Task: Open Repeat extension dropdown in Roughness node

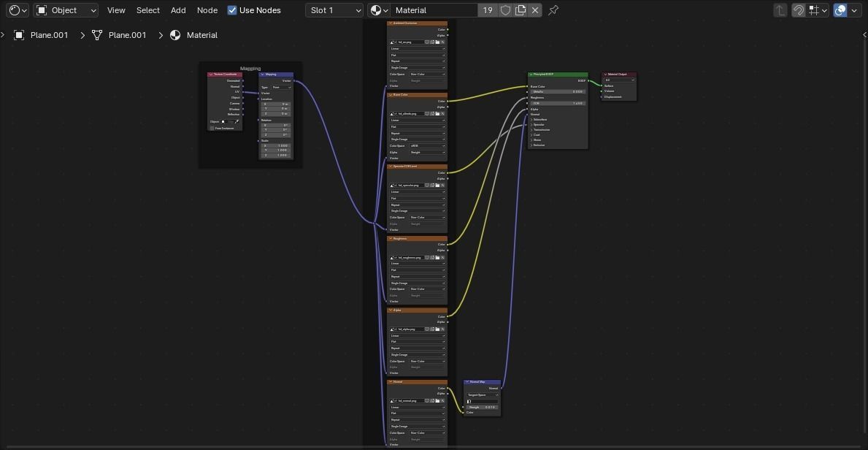Action: click(418, 276)
